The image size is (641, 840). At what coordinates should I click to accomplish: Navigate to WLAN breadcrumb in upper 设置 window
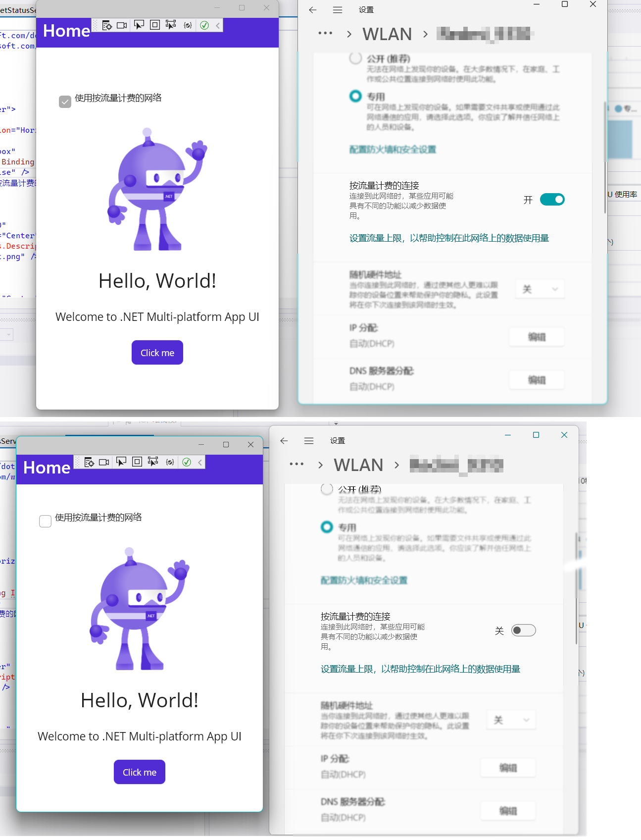pos(387,34)
